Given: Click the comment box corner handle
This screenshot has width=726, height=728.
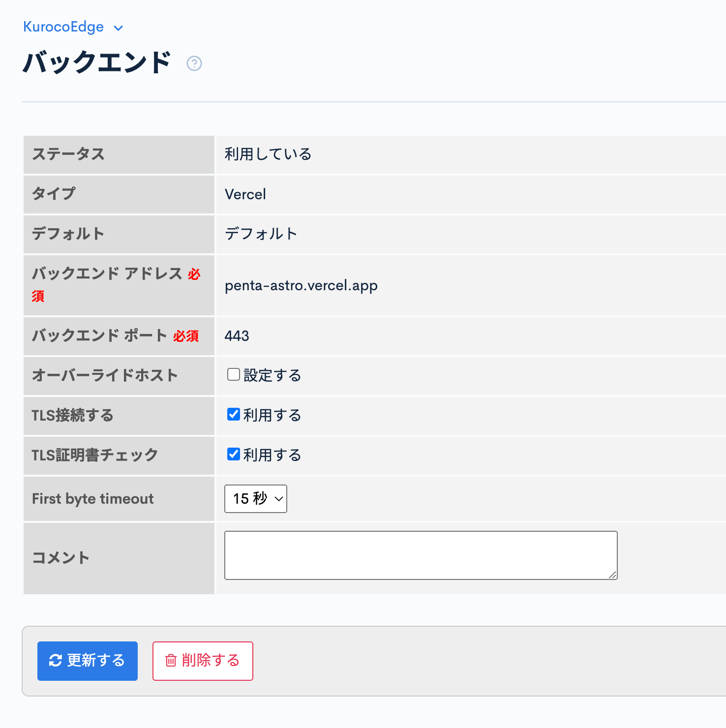Looking at the screenshot, I should pyautogui.click(x=612, y=575).
